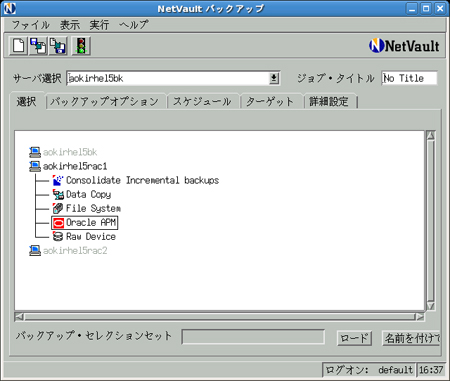The height and width of the screenshot is (381, 450).
Task: Open the ヘルプ menu
Action: pyautogui.click(x=134, y=25)
